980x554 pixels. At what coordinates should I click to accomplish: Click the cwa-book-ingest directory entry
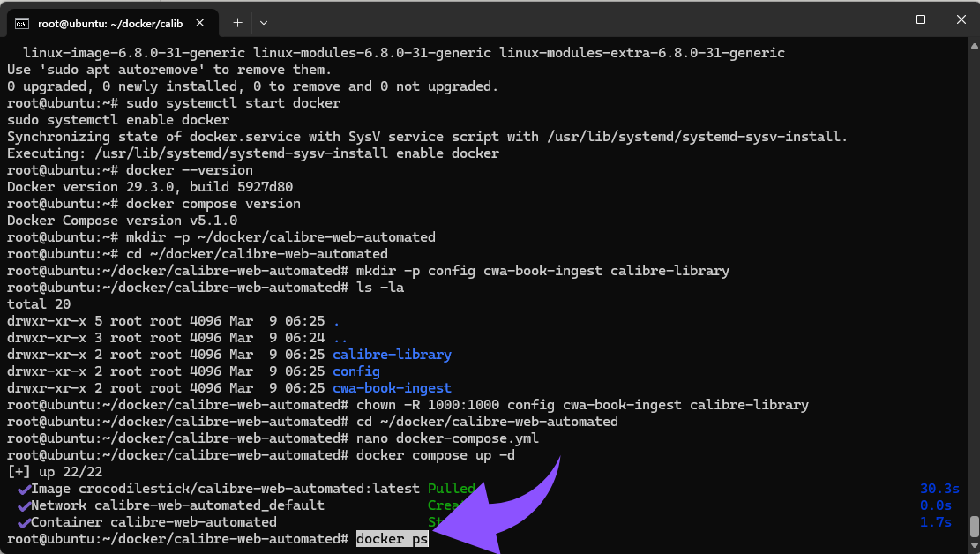pos(392,387)
